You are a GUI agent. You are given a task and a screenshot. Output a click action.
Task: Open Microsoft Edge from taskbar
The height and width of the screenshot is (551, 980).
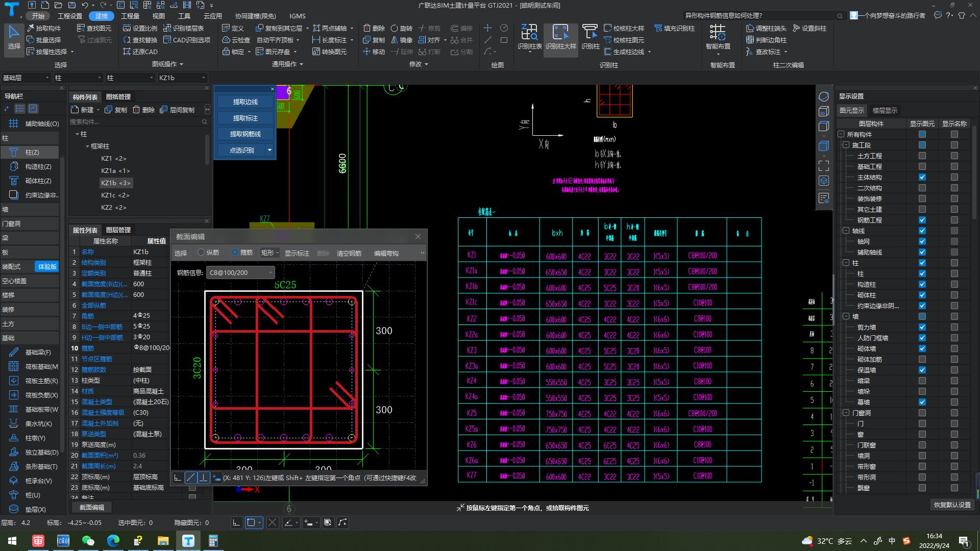pyautogui.click(x=113, y=541)
